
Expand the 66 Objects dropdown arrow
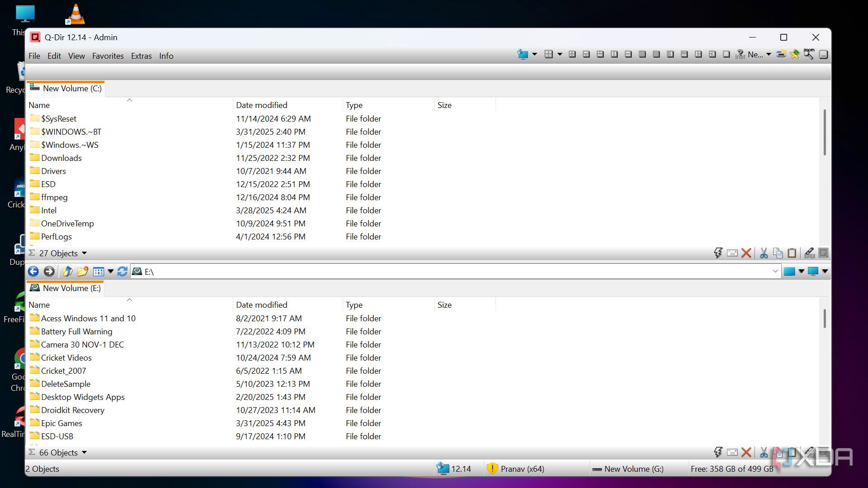coord(84,453)
